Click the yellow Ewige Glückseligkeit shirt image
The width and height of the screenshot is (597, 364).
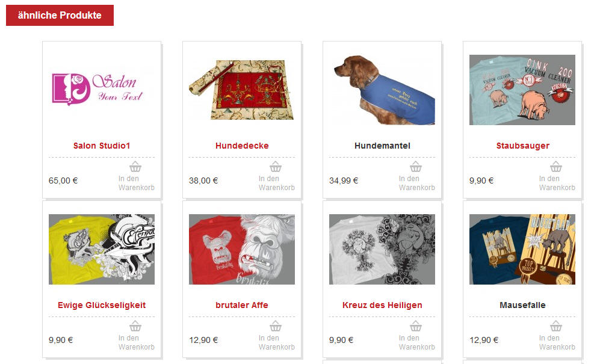pyautogui.click(x=102, y=250)
